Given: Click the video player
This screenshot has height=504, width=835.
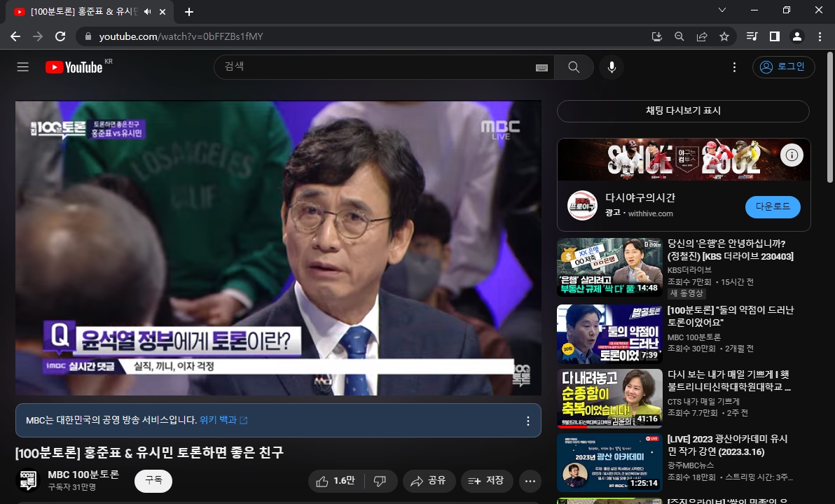Looking at the screenshot, I should click(279, 248).
